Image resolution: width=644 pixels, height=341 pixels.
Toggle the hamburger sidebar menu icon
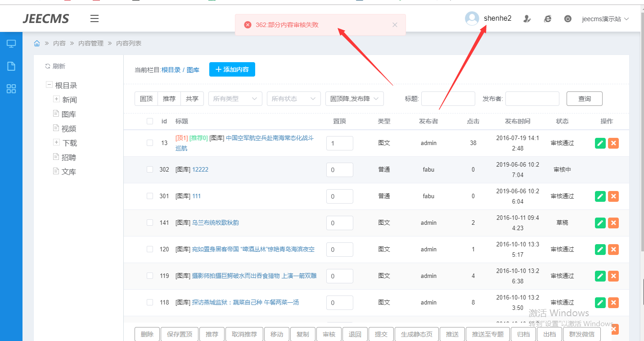pyautogui.click(x=95, y=18)
